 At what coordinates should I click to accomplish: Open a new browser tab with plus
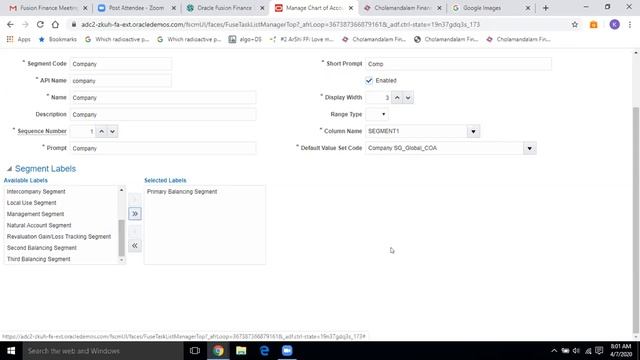546,8
